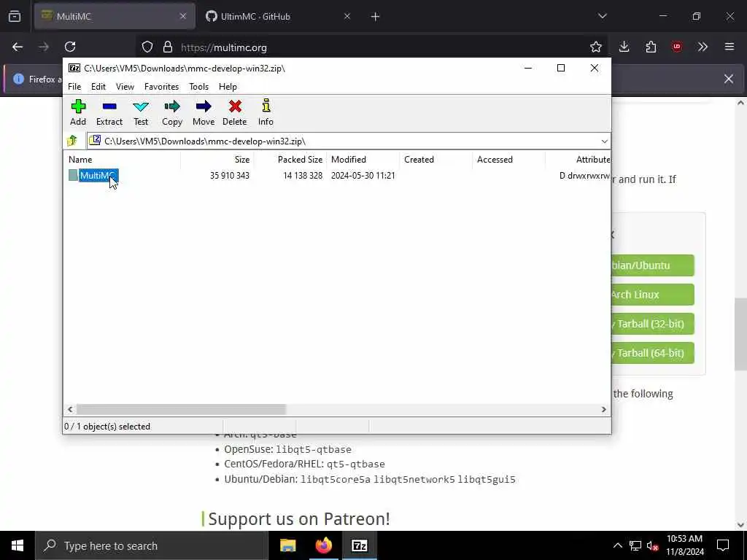The height and width of the screenshot is (560, 747).
Task: Click the Tarball (64-bit) download button
Action: pos(653,353)
